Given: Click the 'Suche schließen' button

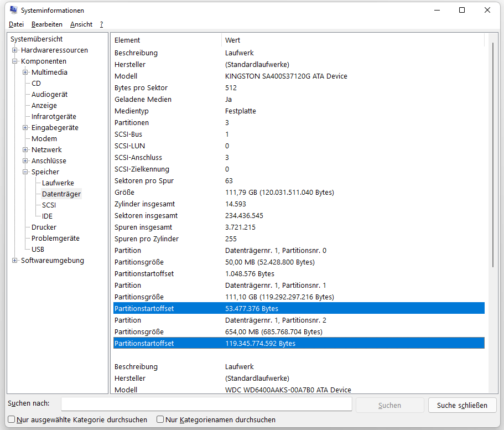Looking at the screenshot, I should coord(462,405).
